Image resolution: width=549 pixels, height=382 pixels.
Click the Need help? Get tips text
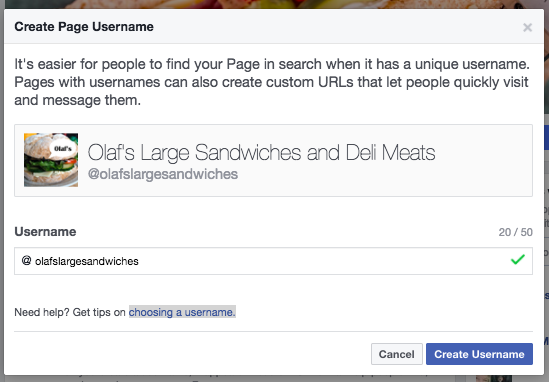[x=70, y=312]
